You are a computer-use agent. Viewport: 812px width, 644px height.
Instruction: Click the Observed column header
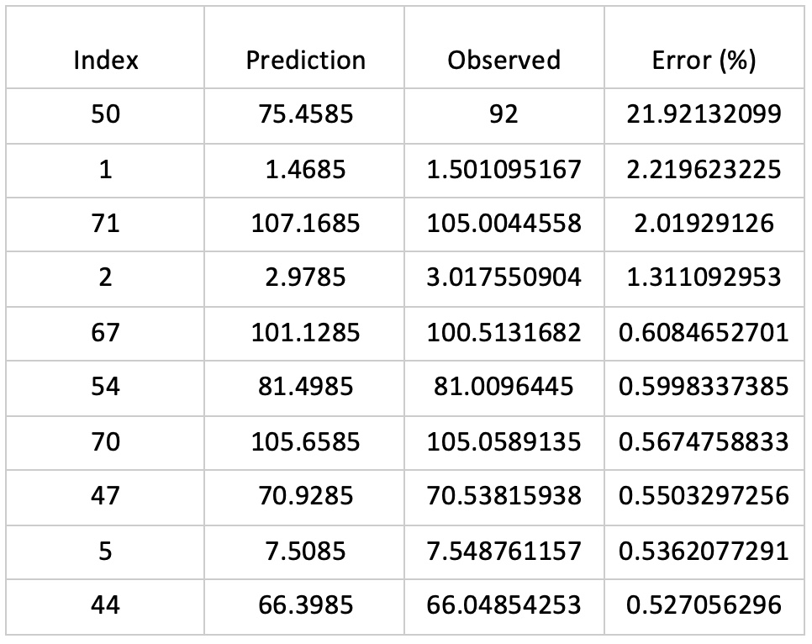(504, 61)
